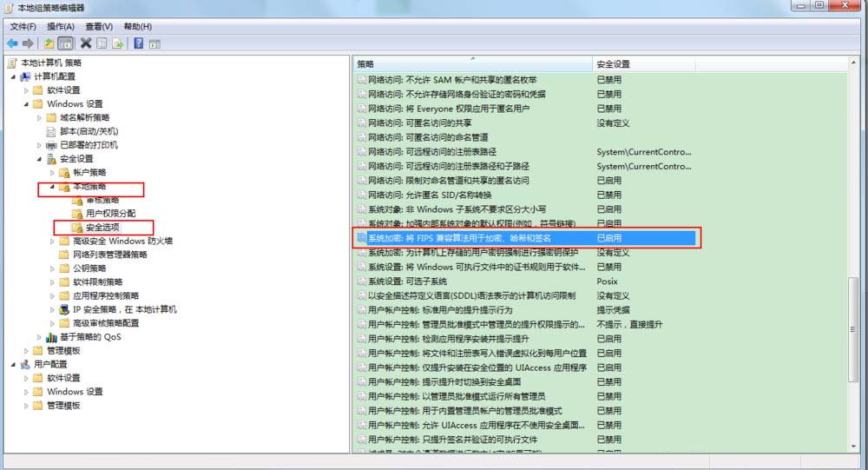The height and width of the screenshot is (470, 868).
Task: Click the Delete X toolbar icon
Action: pos(86,43)
